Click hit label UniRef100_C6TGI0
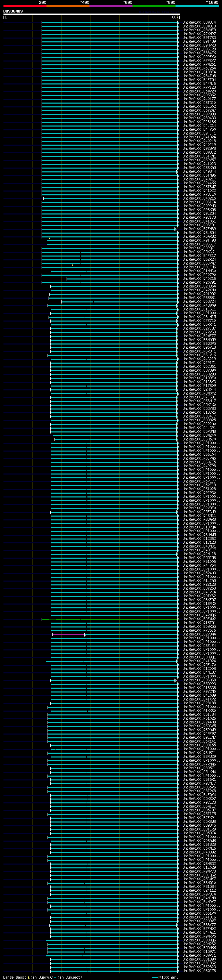The width and height of the screenshot is (222, 980). (x=199, y=103)
